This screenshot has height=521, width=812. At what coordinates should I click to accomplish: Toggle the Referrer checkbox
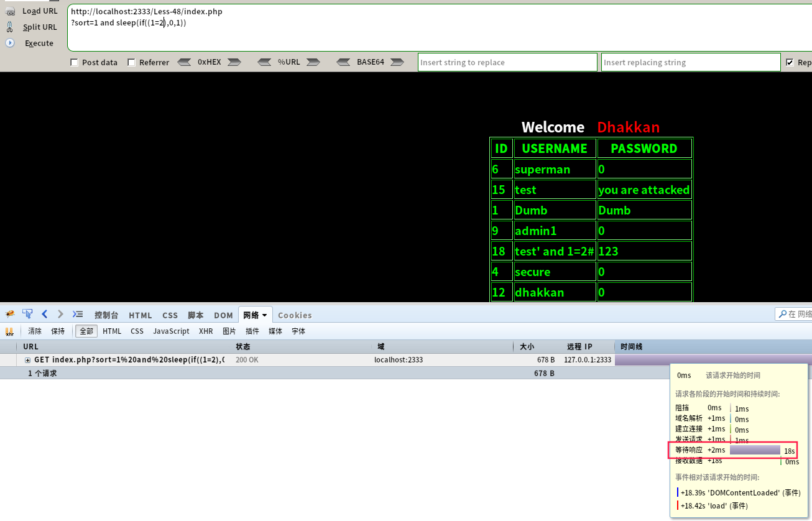[x=131, y=62]
